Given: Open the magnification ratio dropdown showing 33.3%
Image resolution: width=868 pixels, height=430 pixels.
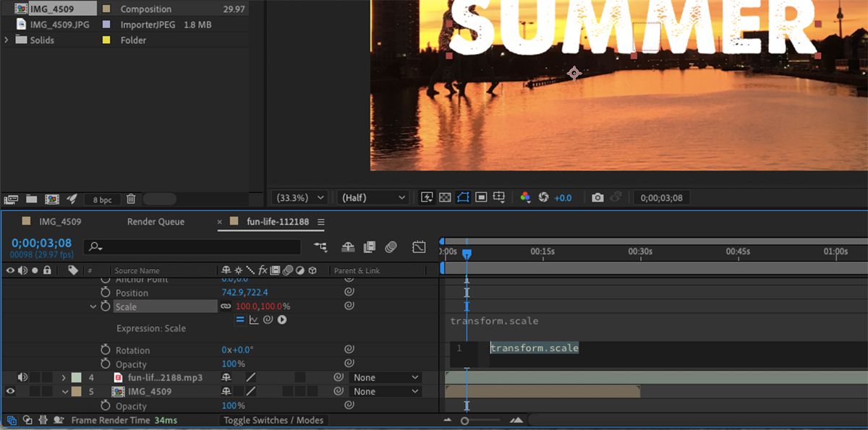Looking at the screenshot, I should pos(298,197).
